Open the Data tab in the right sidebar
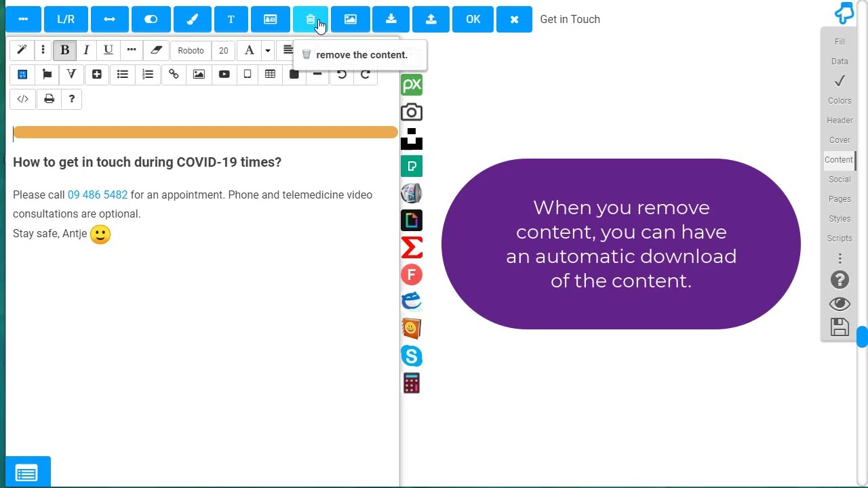The height and width of the screenshot is (488, 868). click(840, 62)
